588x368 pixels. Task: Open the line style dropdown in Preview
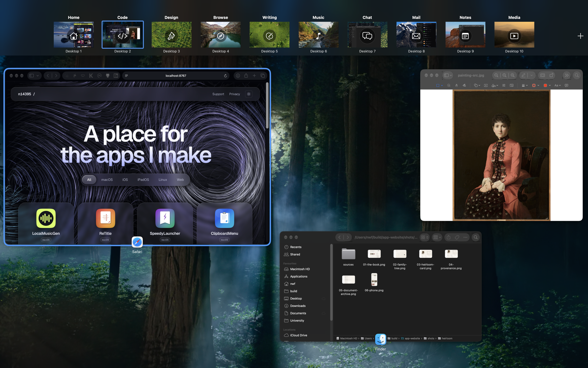[525, 85]
